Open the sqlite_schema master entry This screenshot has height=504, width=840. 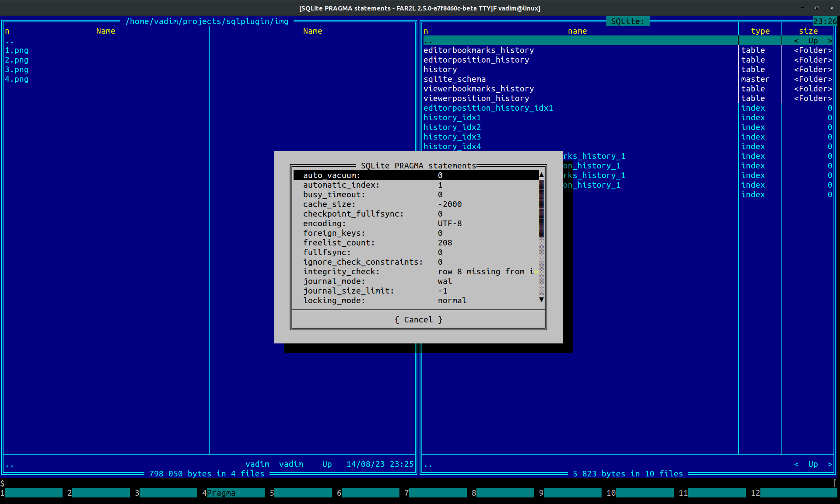coord(455,79)
